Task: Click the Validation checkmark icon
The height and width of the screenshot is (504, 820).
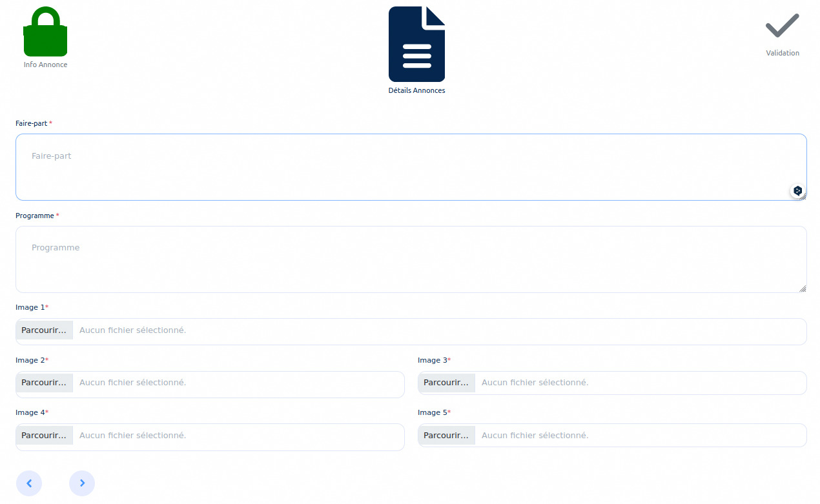Action: click(782, 26)
